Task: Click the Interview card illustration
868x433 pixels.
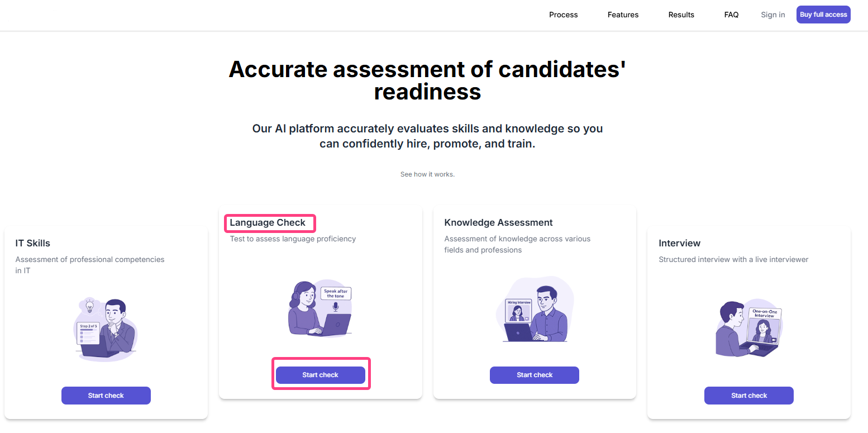Action: pyautogui.click(x=749, y=330)
